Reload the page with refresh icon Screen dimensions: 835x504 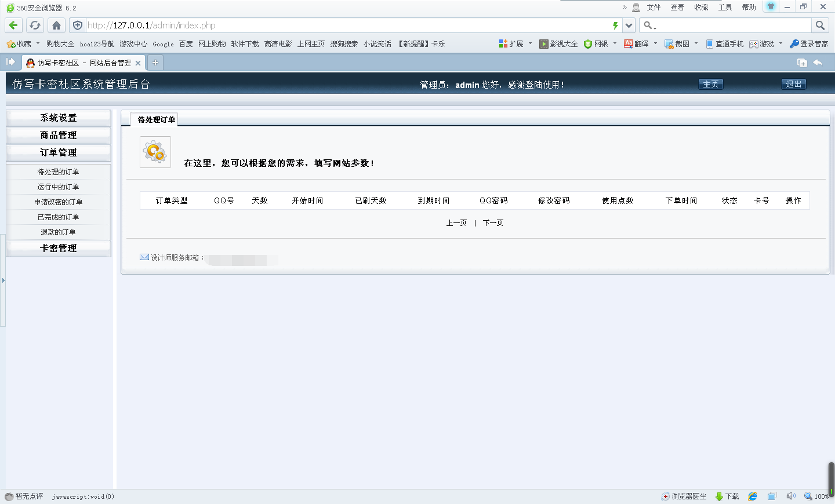pyautogui.click(x=35, y=25)
